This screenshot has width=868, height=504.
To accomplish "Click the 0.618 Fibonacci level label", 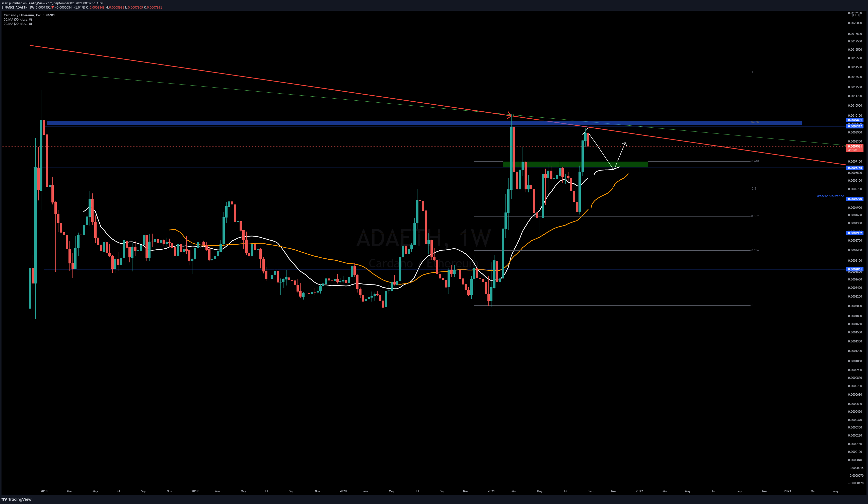I will point(755,161).
